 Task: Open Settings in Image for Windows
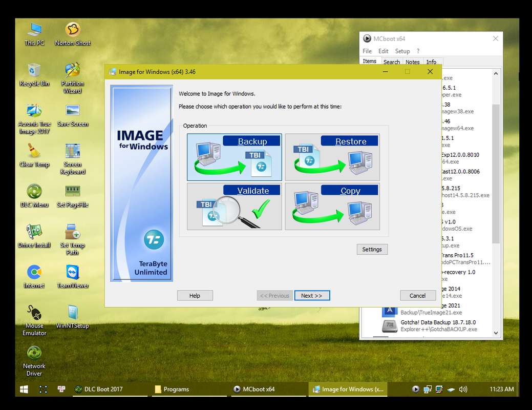click(x=372, y=249)
